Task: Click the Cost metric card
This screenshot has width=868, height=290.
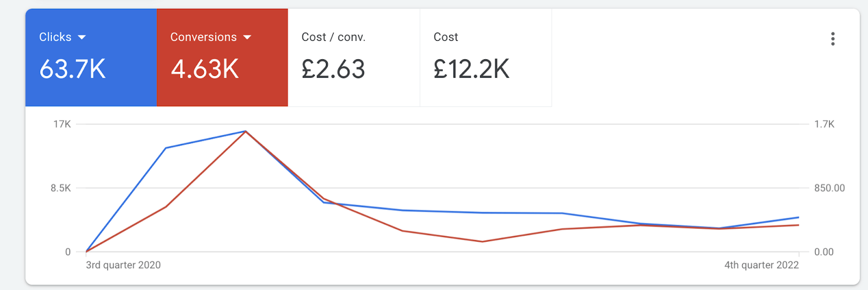Action: pos(486,58)
